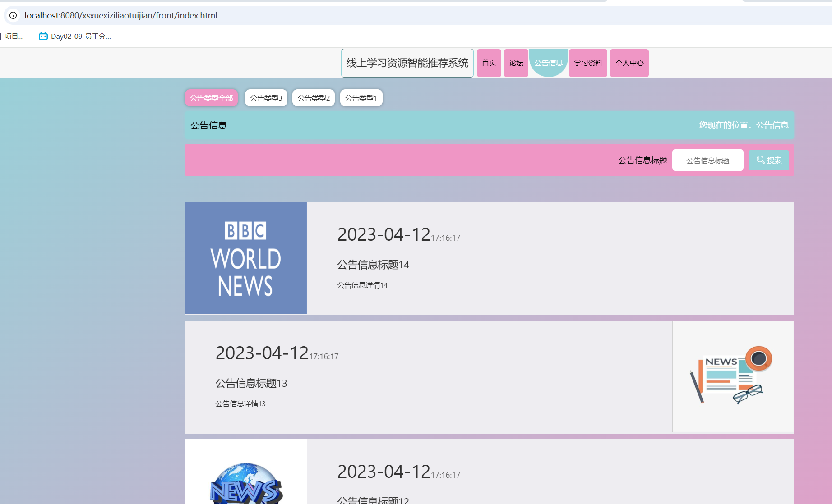
Task: Filter by 公告类型1
Action: pyautogui.click(x=361, y=98)
